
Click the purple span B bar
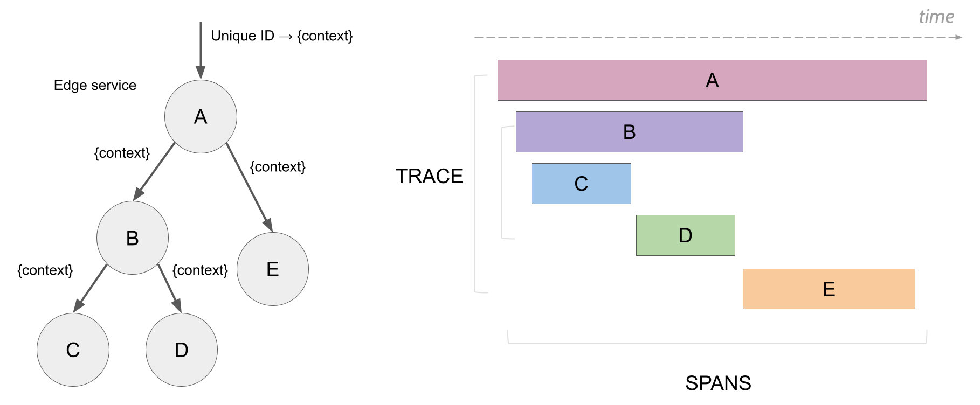coord(629,132)
